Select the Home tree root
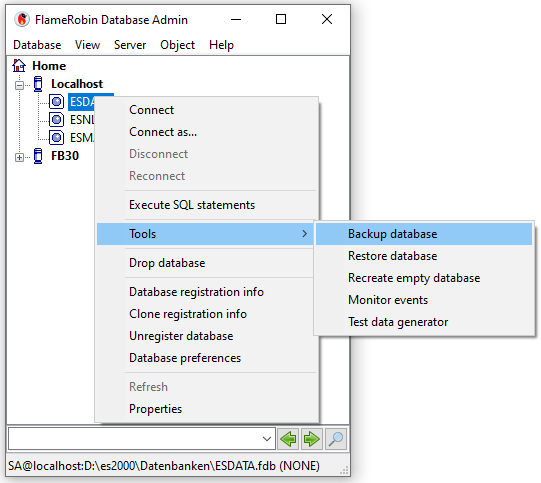 click(49, 66)
